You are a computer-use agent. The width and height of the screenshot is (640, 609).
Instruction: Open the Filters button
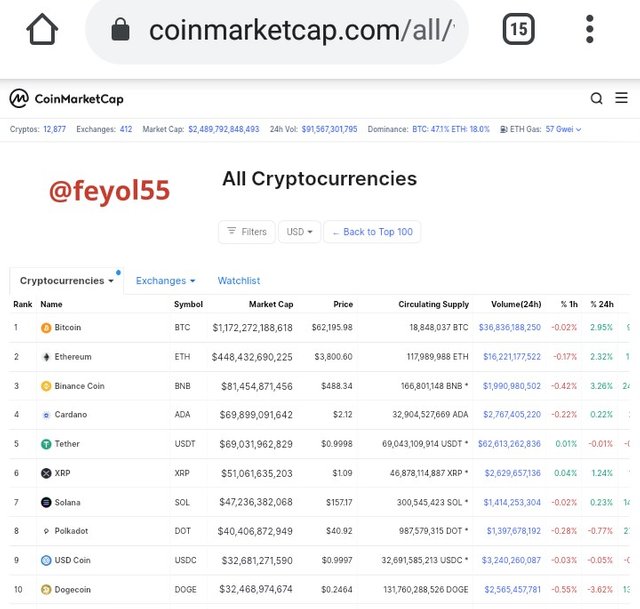tap(247, 232)
